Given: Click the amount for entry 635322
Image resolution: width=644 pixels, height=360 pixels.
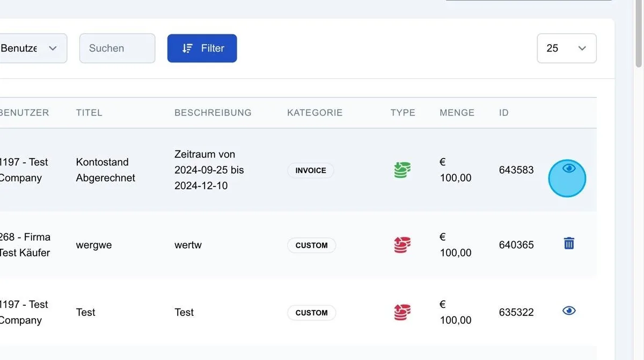Looking at the screenshot, I should (x=456, y=312).
